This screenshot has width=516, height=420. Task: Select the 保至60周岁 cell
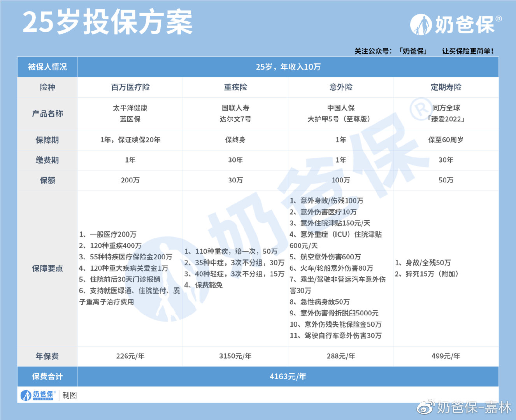pos(446,140)
